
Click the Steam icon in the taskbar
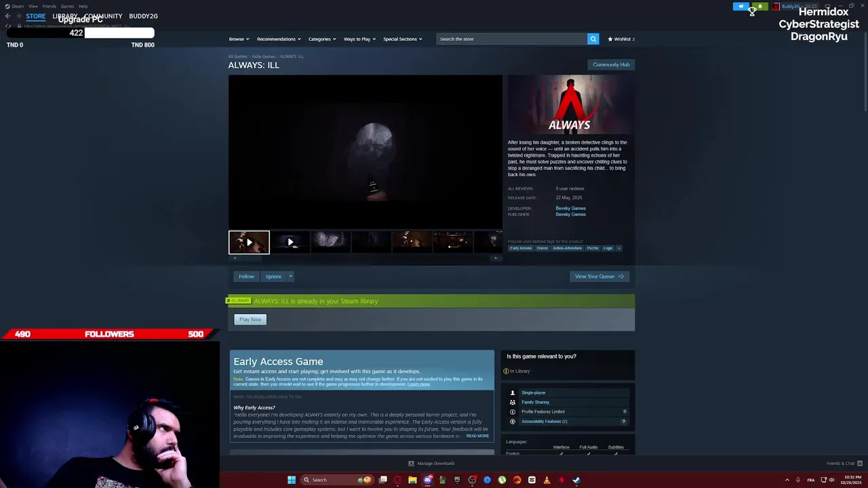click(576, 480)
